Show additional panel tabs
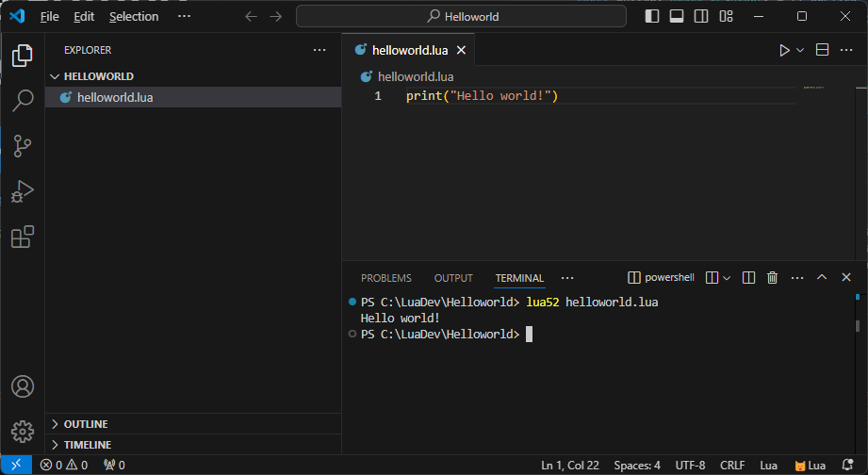 pyautogui.click(x=567, y=278)
